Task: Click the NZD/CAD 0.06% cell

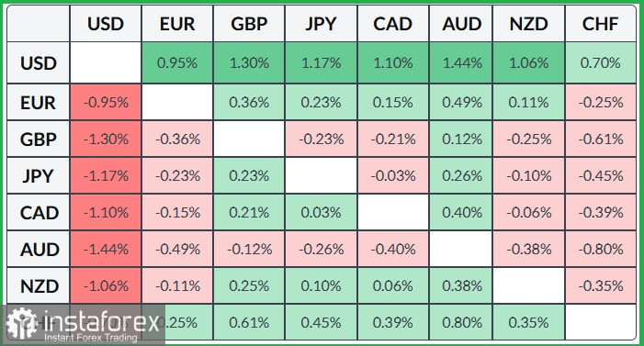Action: click(x=393, y=286)
